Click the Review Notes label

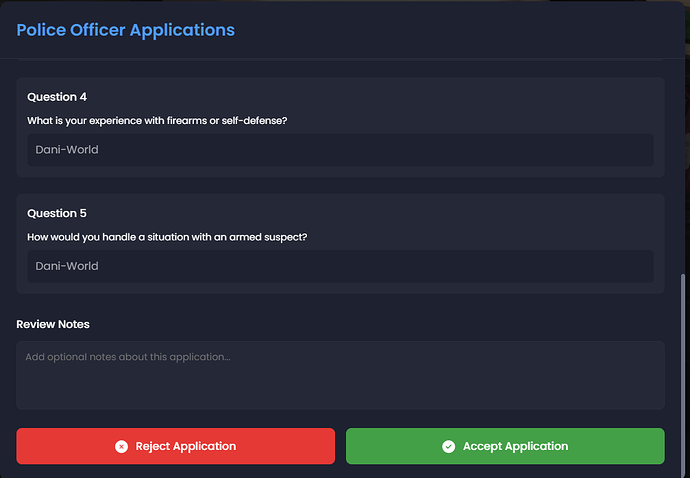click(x=53, y=324)
